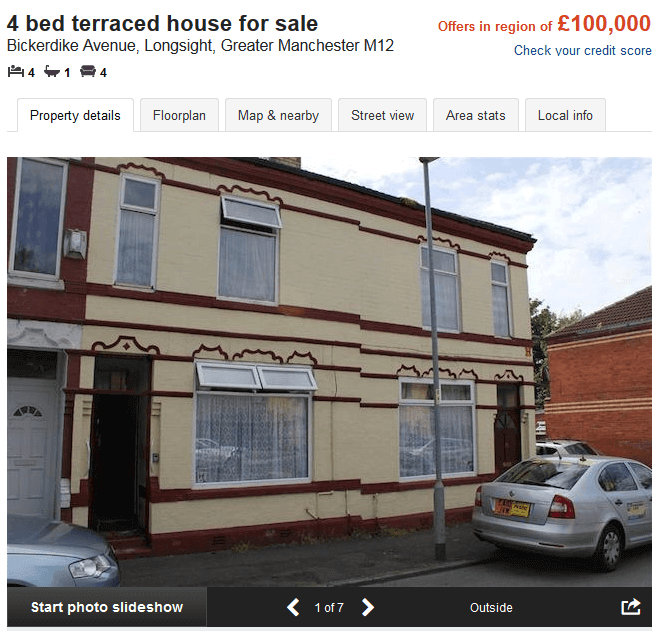The width and height of the screenshot is (665, 631).
Task: Click the £100,000 asking price
Action: click(x=604, y=23)
